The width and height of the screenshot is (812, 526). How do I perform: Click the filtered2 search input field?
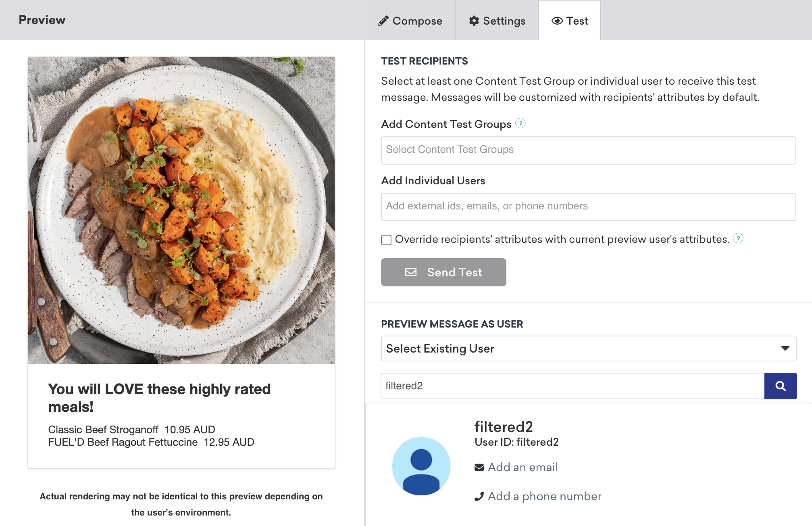pos(572,386)
